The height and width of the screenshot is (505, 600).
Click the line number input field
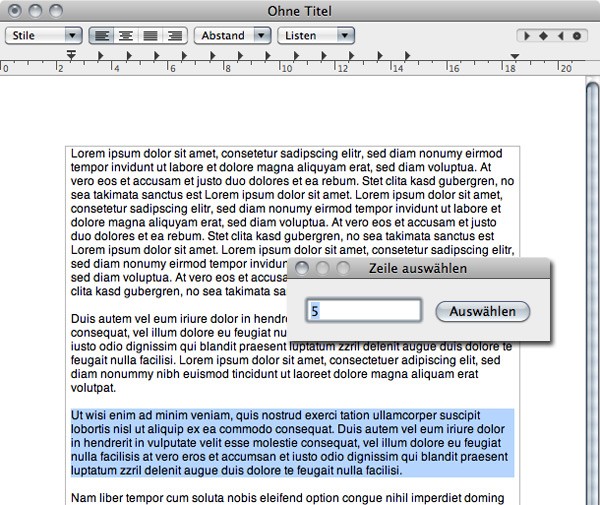click(x=363, y=312)
